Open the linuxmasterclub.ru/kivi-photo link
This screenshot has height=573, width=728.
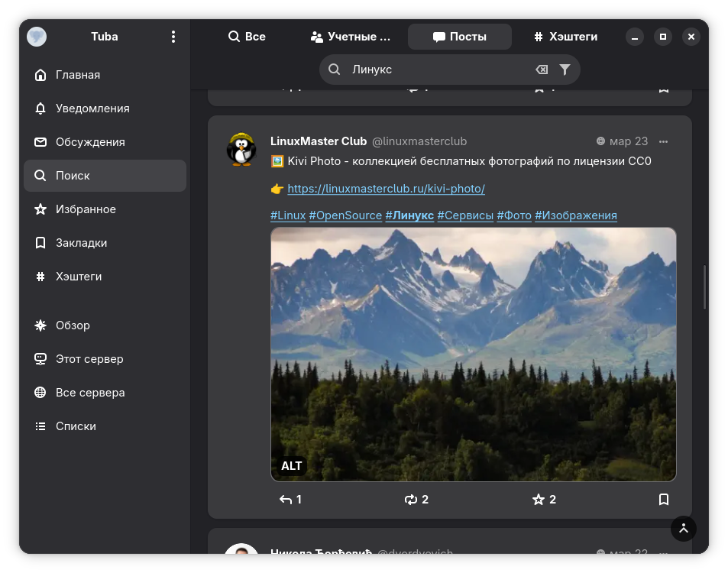pos(386,189)
